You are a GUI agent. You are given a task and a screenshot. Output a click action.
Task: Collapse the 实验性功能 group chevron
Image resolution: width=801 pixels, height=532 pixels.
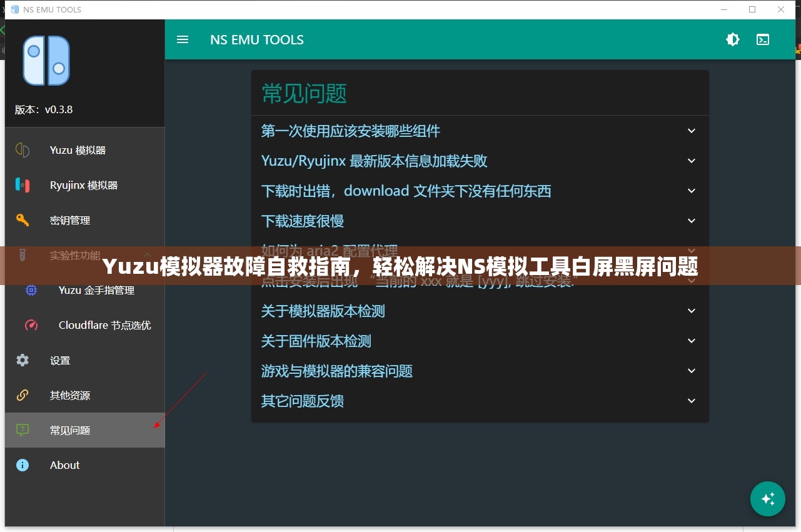click(148, 255)
